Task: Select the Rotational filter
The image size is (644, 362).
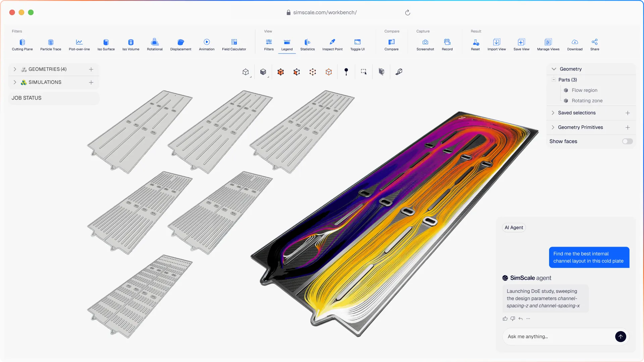Action: point(155,45)
